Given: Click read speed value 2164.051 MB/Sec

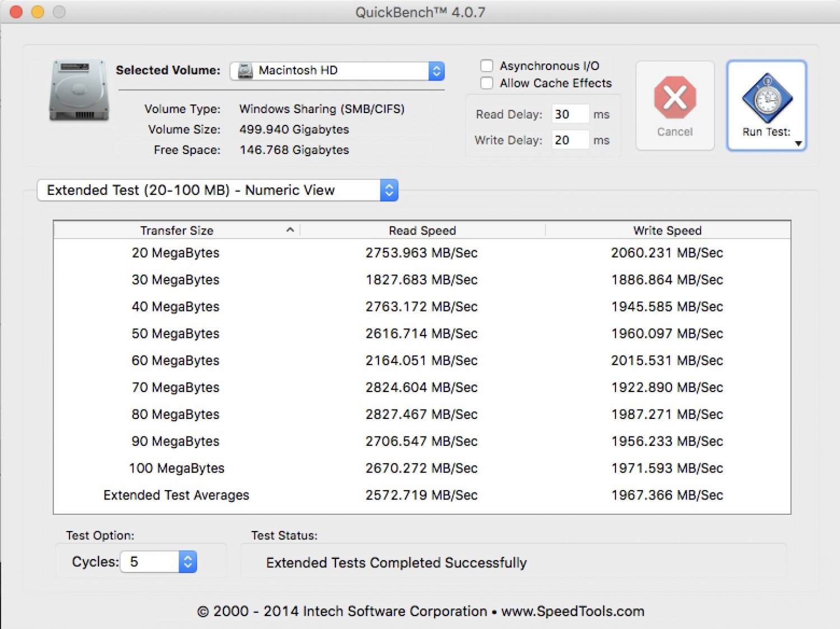Looking at the screenshot, I should pyautogui.click(x=422, y=361).
